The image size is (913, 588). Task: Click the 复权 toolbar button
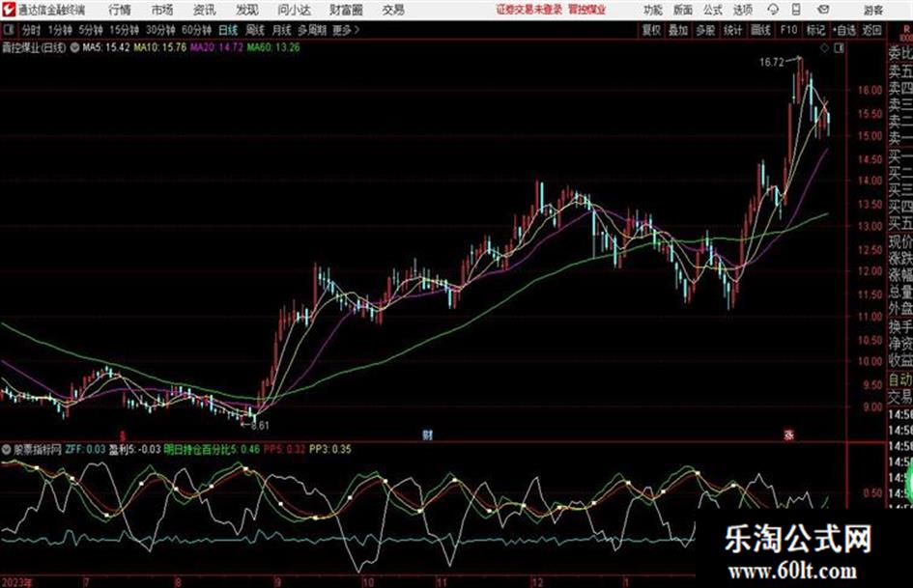coord(651,30)
